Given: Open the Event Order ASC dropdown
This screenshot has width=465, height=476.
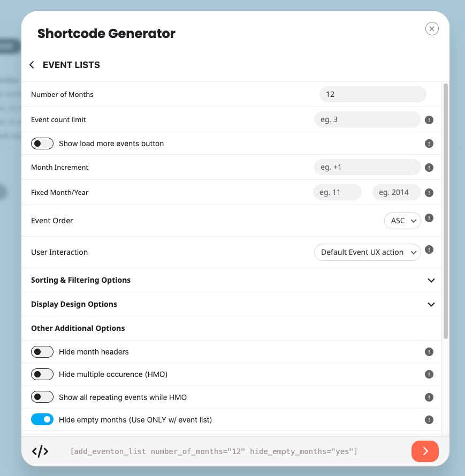Looking at the screenshot, I should click(x=402, y=221).
